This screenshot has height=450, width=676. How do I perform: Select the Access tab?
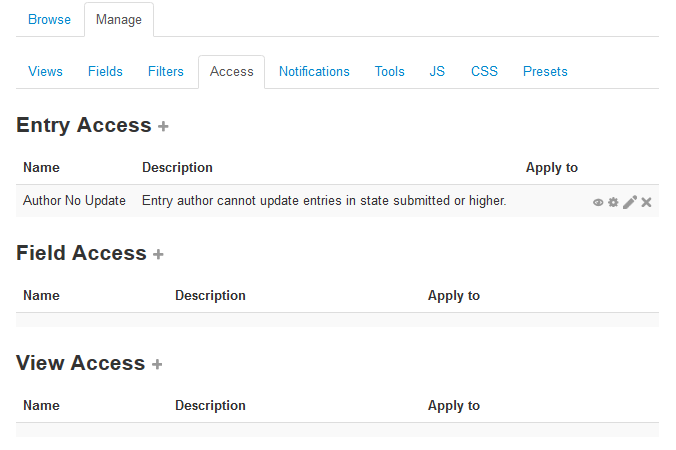coord(231,71)
